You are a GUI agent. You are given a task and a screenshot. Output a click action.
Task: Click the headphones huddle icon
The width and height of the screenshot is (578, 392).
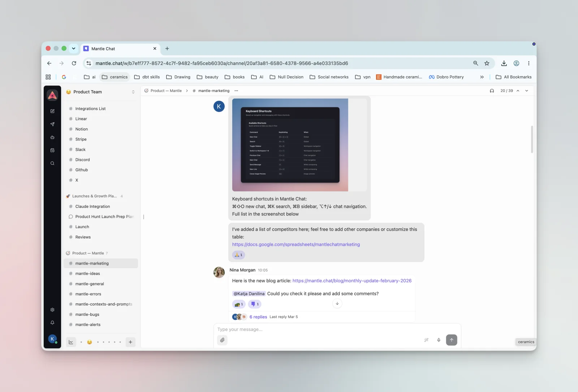pos(492,91)
